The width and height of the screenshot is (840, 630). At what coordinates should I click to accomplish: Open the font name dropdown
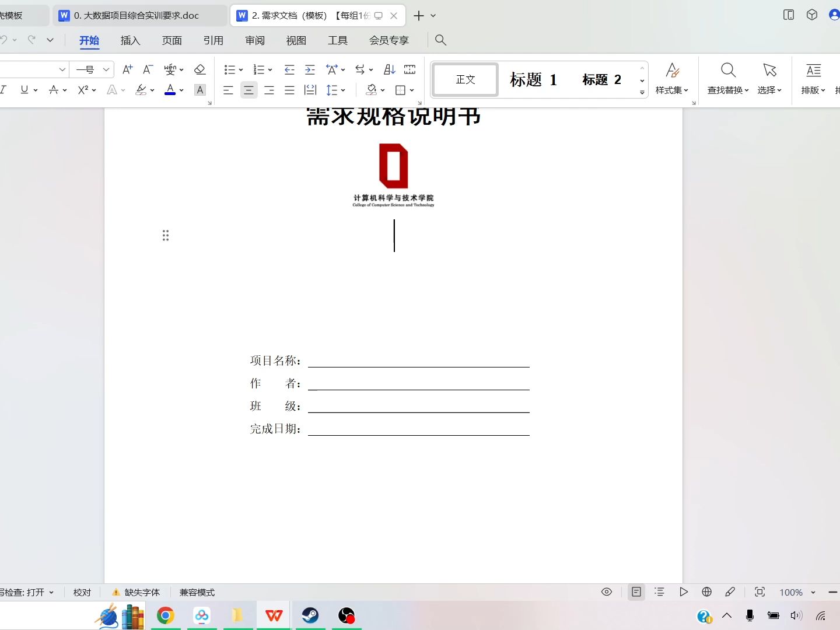(62, 70)
